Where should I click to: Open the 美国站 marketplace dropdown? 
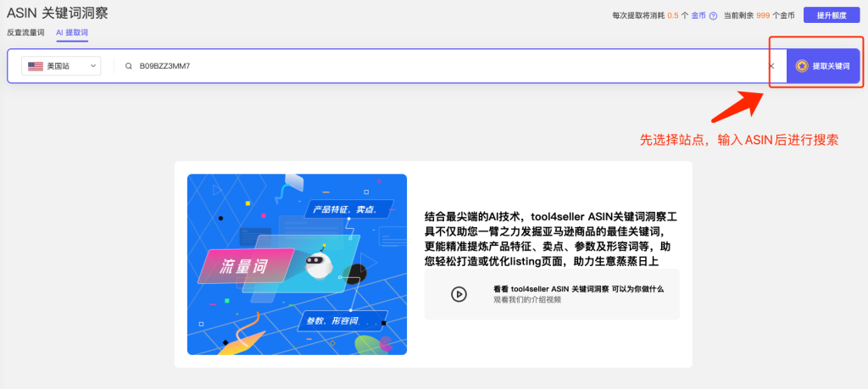(x=61, y=66)
